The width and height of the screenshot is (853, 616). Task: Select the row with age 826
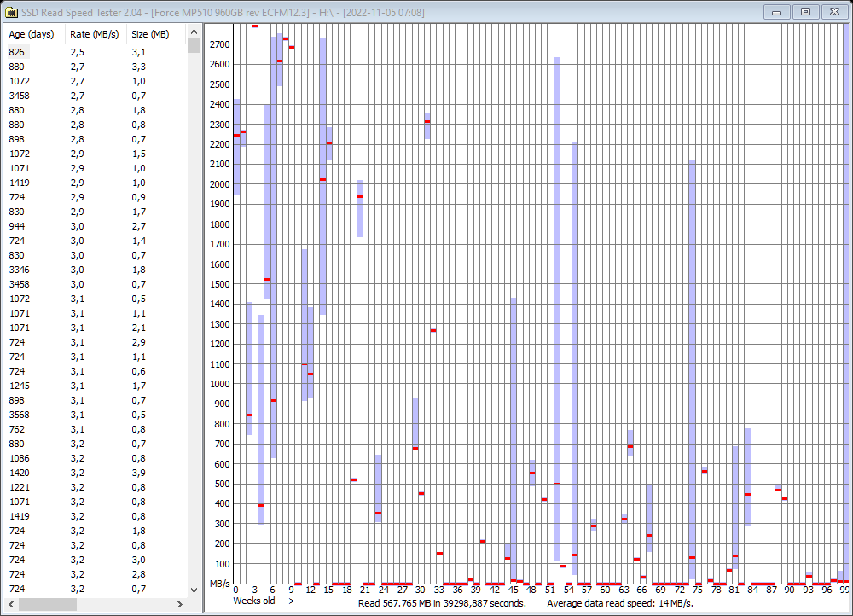coord(96,52)
